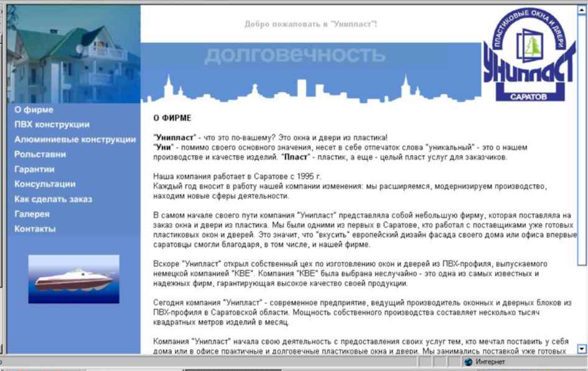Click the scroll down arrow
The width and height of the screenshot is (588, 371).
tap(582, 349)
